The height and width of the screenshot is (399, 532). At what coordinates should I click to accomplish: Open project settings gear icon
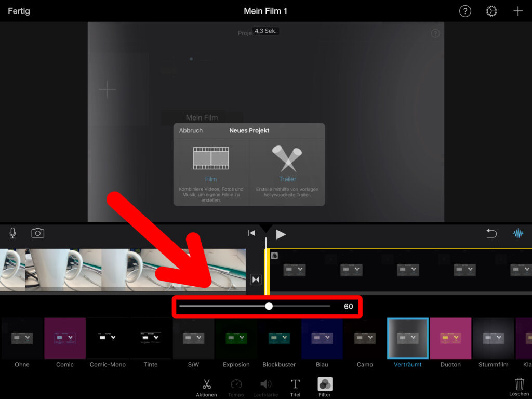(491, 11)
